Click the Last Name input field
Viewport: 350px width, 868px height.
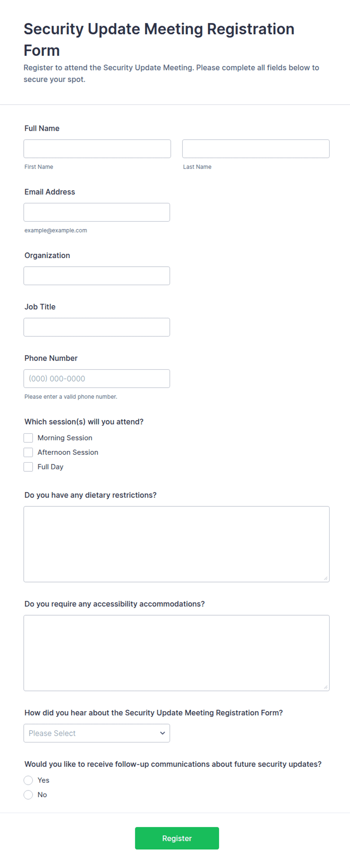point(256,149)
